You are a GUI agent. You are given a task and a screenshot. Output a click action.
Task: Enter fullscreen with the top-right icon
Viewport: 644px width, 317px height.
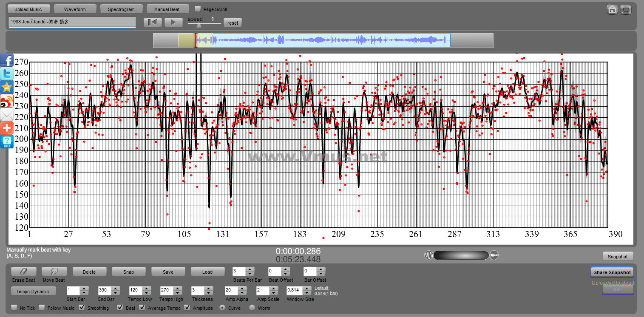pyautogui.click(x=626, y=10)
